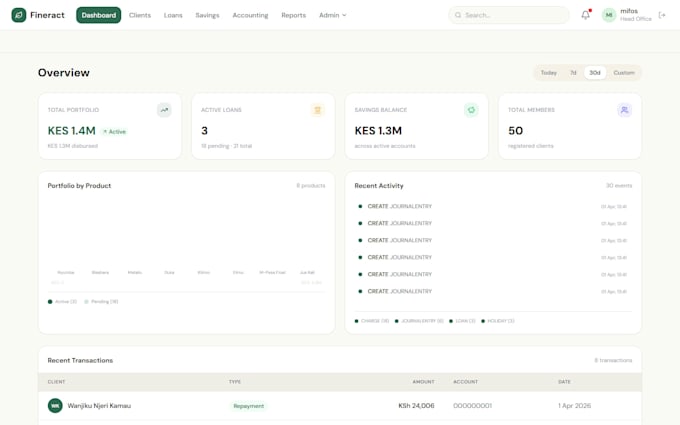This screenshot has width=680, height=425.
Task: Go to the Dashboard tab
Action: click(x=98, y=15)
